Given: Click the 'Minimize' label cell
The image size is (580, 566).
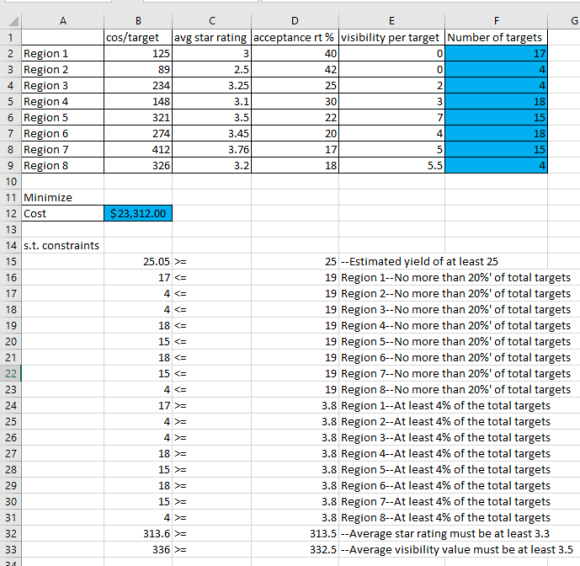Looking at the screenshot, I should click(x=63, y=198).
